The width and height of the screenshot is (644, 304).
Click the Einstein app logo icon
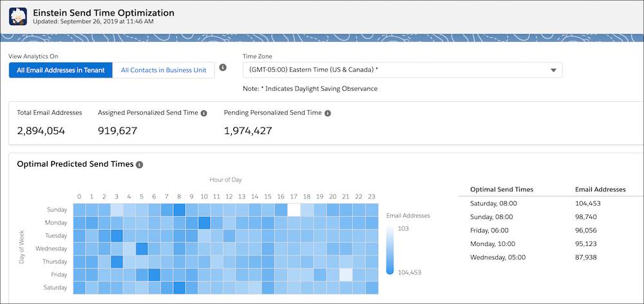[x=17, y=17]
